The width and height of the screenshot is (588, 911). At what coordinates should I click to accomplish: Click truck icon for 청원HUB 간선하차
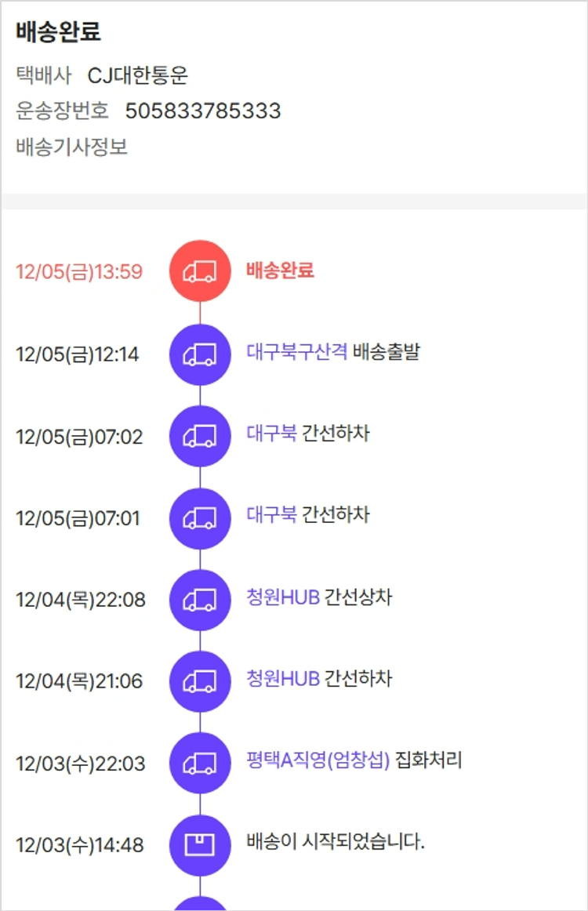click(200, 682)
